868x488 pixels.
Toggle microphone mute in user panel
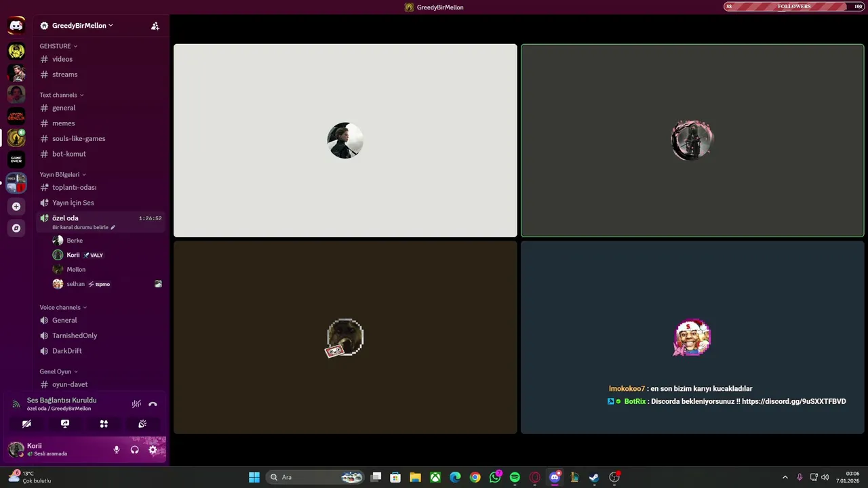[117, 449]
